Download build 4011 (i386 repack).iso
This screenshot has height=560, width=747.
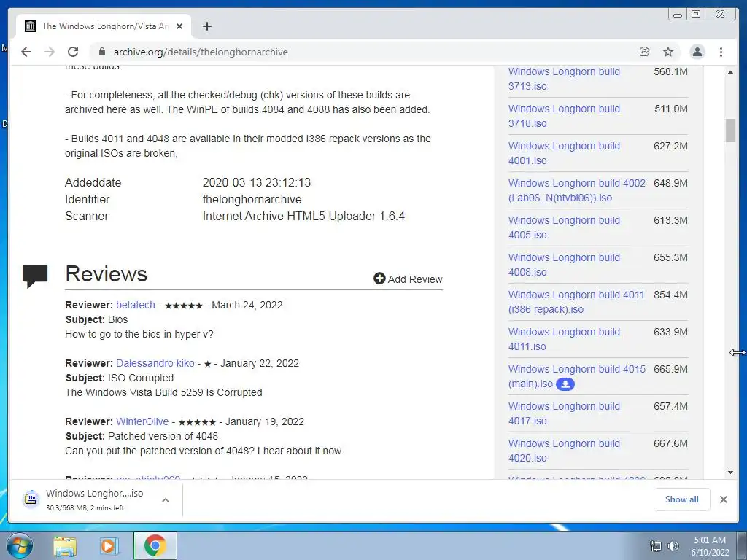click(x=576, y=301)
